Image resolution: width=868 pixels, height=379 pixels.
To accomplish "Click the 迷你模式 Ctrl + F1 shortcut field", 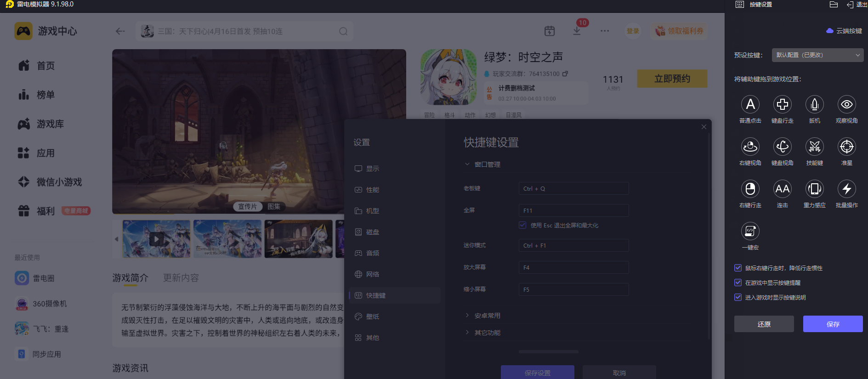I will (x=574, y=246).
